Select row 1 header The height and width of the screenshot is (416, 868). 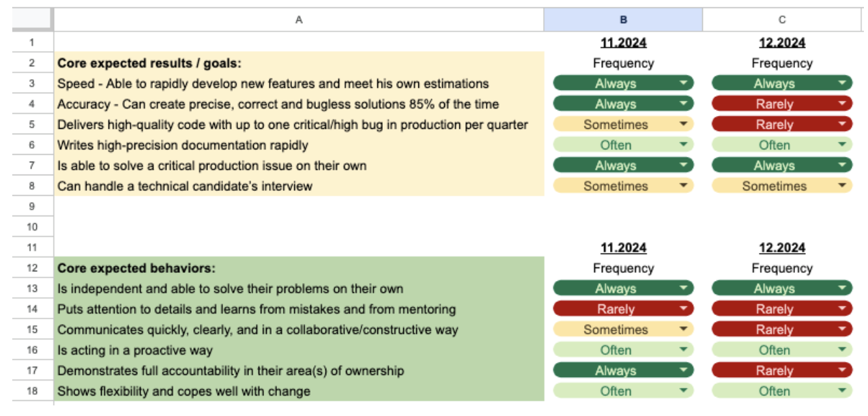[x=32, y=42]
